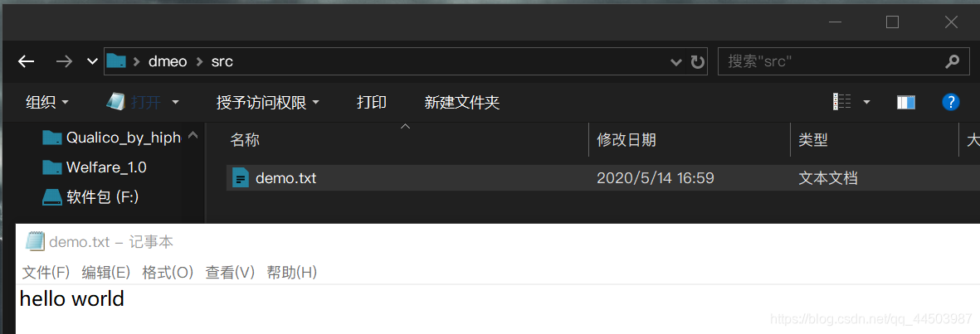
Task: Expand the address bar history dropdown
Action: point(675,62)
